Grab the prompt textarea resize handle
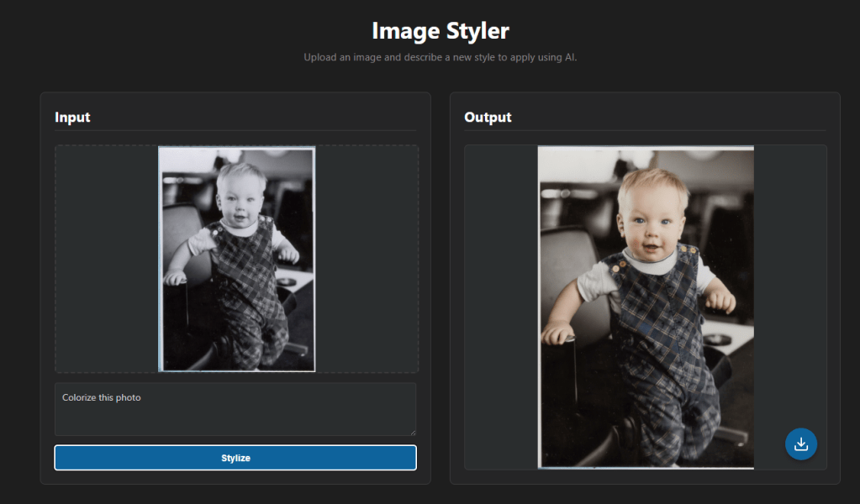This screenshot has height=504, width=860. click(x=412, y=432)
